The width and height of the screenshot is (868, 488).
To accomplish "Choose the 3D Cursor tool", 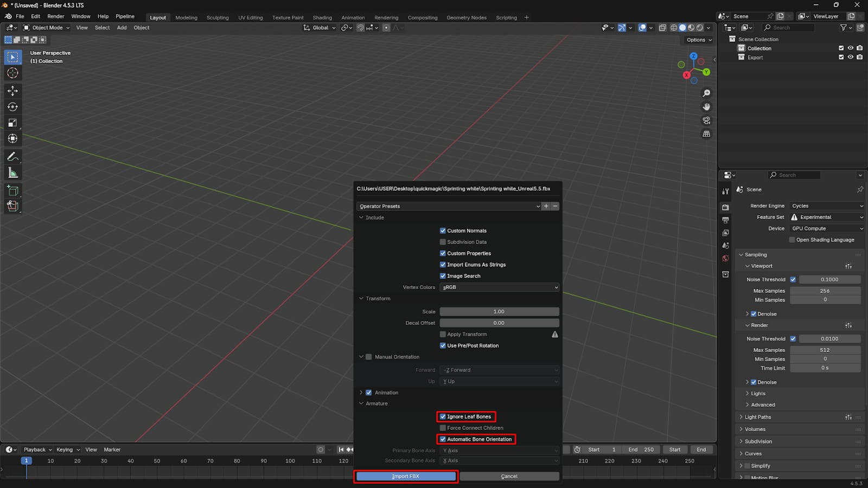I will pos(12,73).
